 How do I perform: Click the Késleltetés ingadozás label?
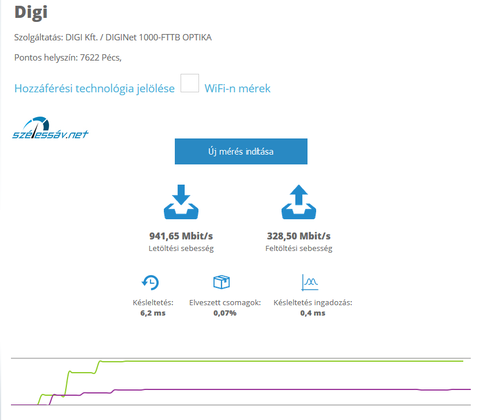tap(313, 303)
